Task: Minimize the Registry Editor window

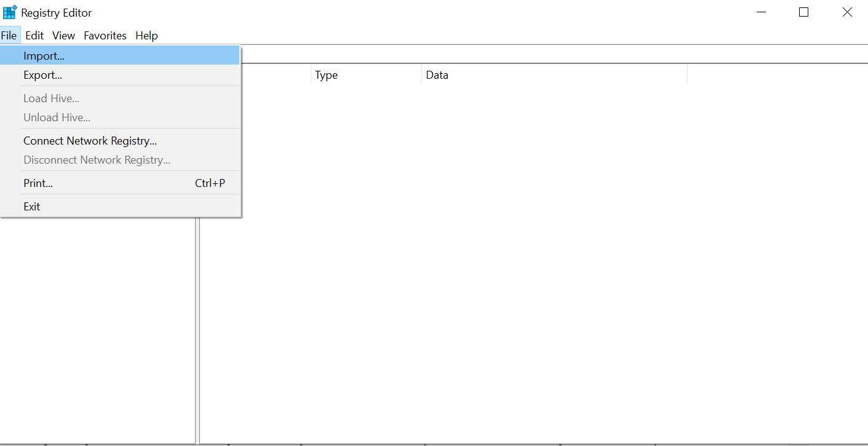Action: [761, 12]
